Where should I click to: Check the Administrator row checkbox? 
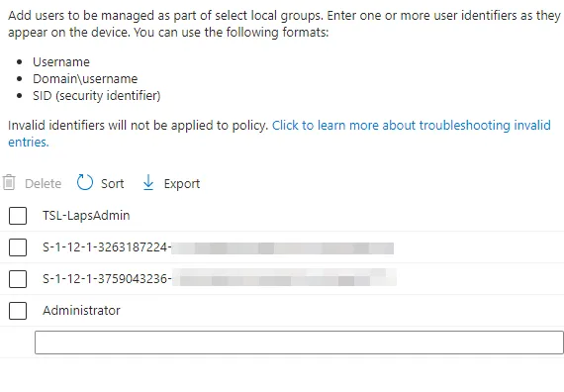18,311
